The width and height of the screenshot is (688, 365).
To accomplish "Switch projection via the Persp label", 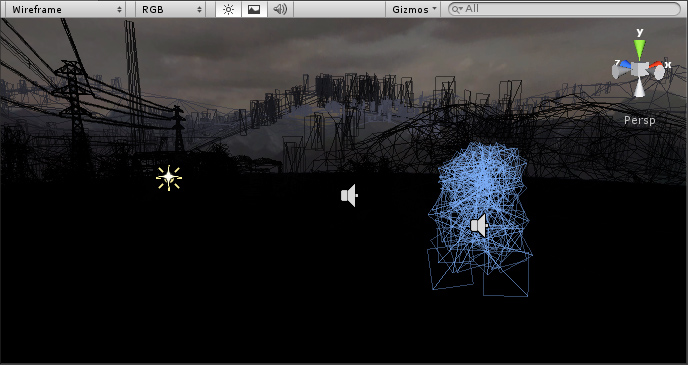I will pos(640,120).
